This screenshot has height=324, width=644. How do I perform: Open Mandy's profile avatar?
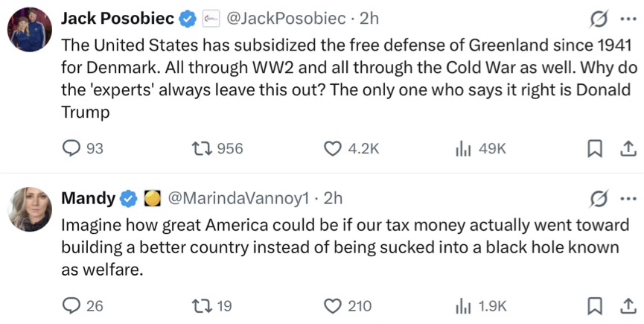pos(30,209)
